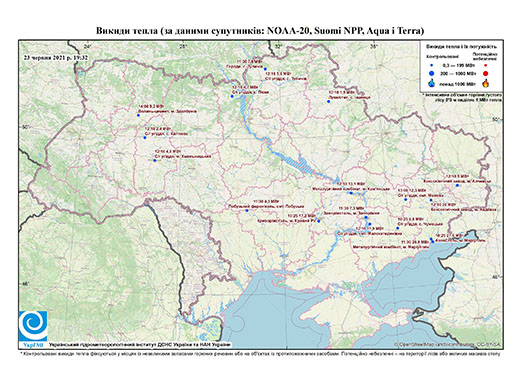Click the orange flame legend icon

(486, 83)
